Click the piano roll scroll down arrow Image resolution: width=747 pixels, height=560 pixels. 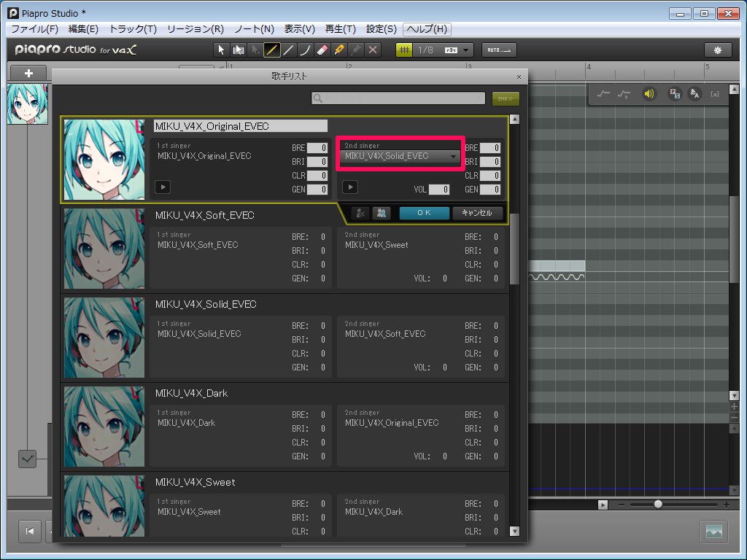tap(734, 396)
